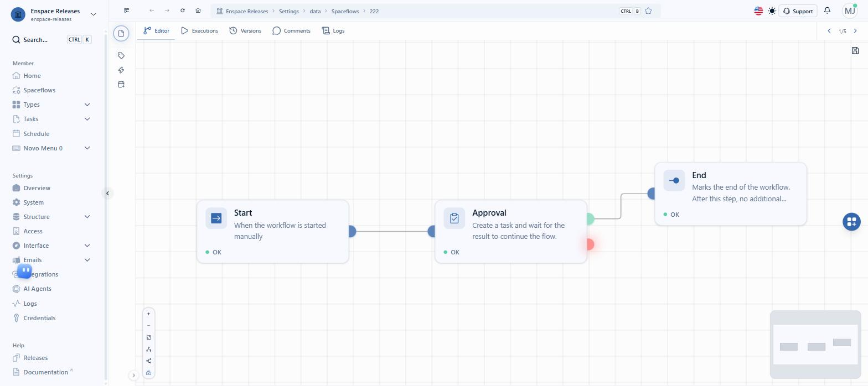Image resolution: width=868 pixels, height=386 pixels.
Task: Click the Support button
Action: 798,11
